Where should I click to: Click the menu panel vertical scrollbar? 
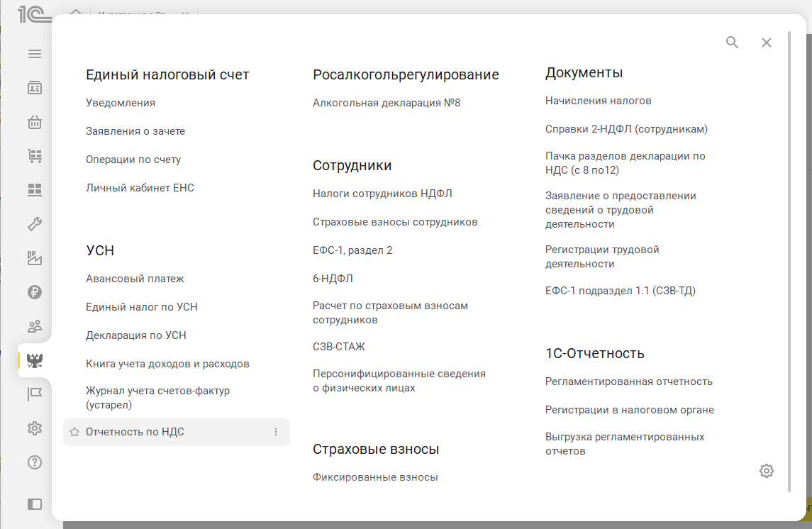[x=789, y=261]
